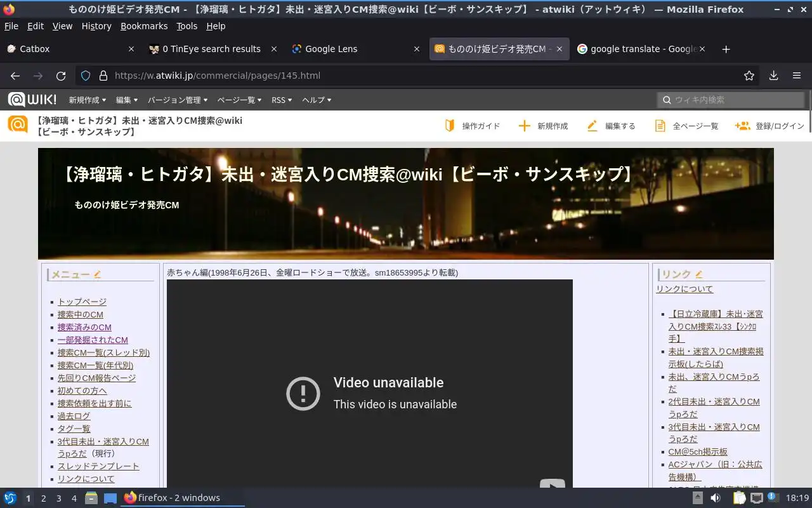Close the TinEye search results tab
This screenshot has height=508, width=812.
pos(274,49)
